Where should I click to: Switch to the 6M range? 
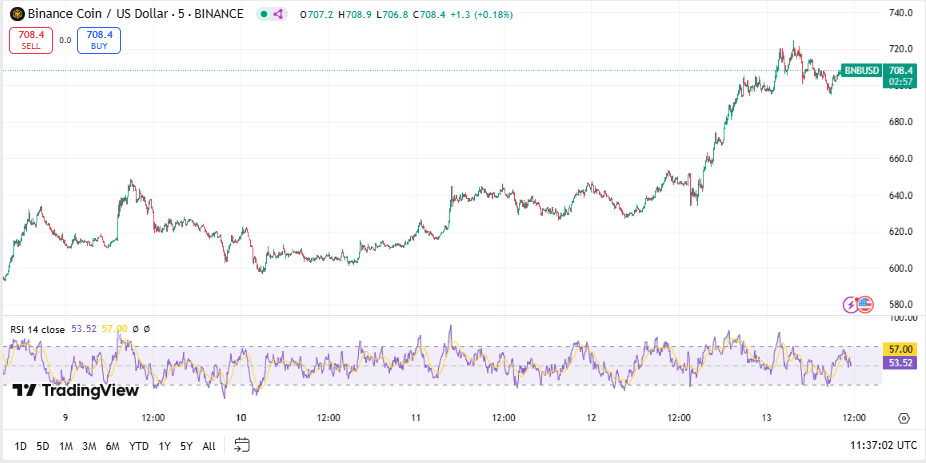(x=112, y=446)
